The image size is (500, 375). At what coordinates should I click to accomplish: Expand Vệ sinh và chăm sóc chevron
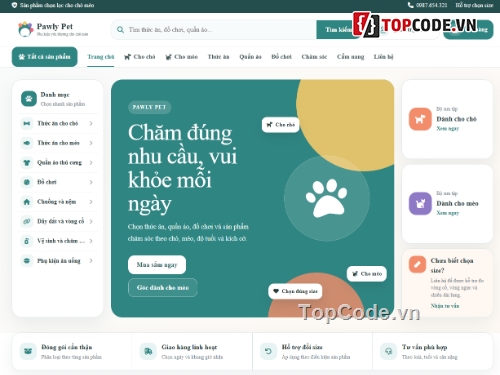[91, 241]
